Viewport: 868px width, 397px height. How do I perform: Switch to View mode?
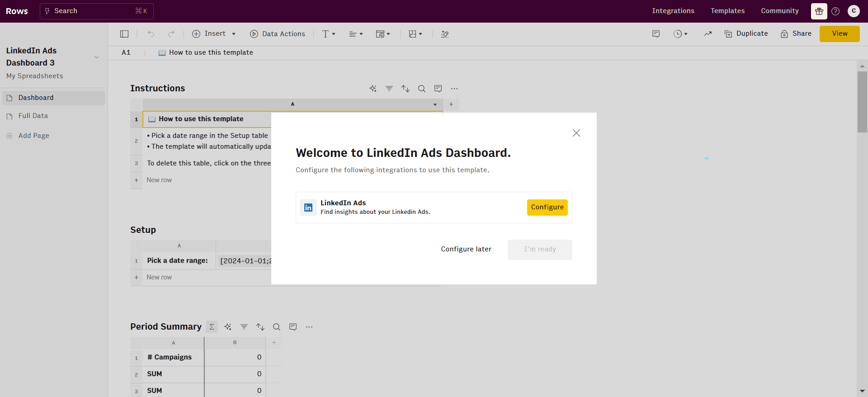tap(840, 34)
